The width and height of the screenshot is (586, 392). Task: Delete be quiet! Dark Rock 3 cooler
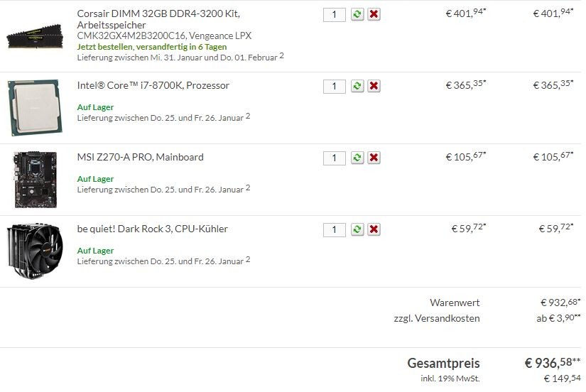coord(374,229)
